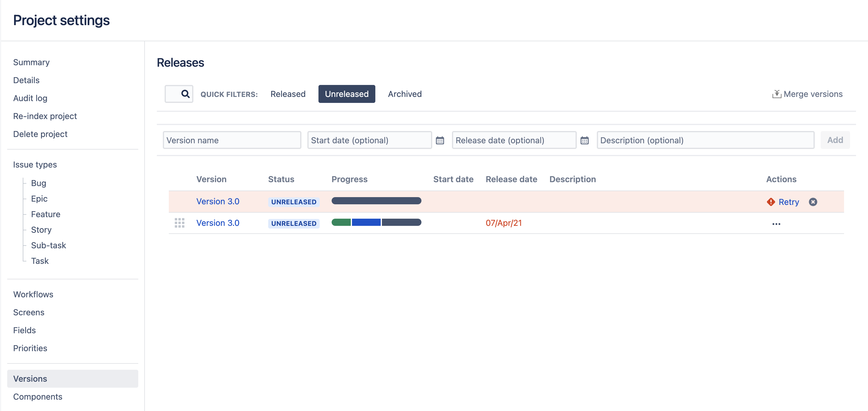The height and width of the screenshot is (411, 868).
Task: Select the Epic issue type
Action: tap(39, 198)
